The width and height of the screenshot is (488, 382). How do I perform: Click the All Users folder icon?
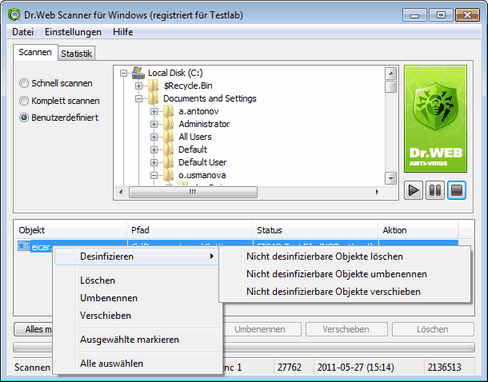point(168,137)
